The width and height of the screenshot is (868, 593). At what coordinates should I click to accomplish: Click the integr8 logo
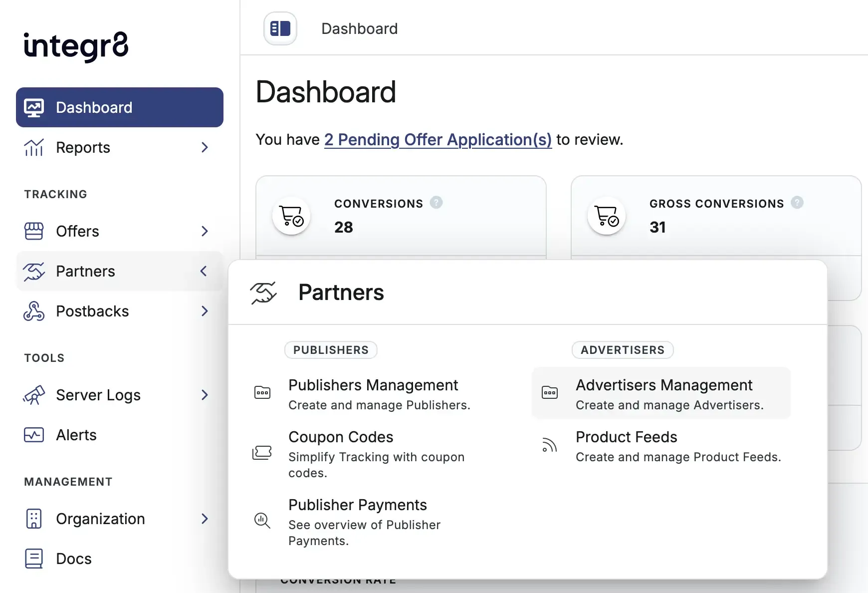(x=76, y=46)
